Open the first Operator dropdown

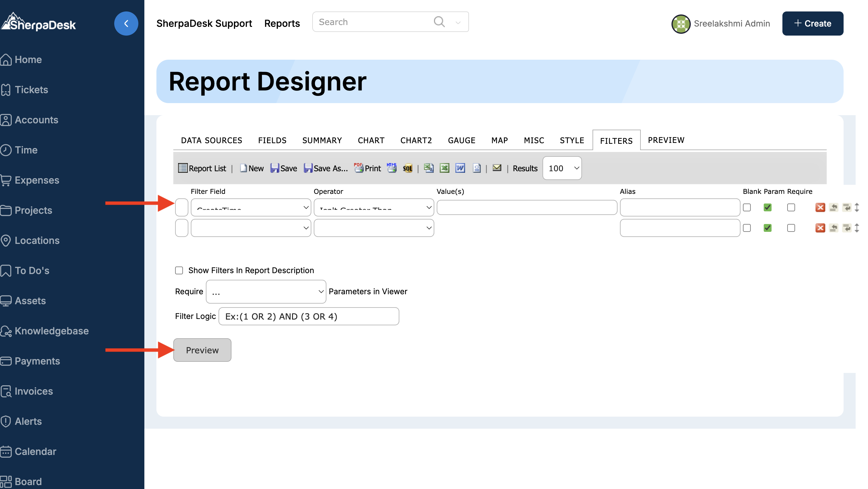pyautogui.click(x=373, y=208)
